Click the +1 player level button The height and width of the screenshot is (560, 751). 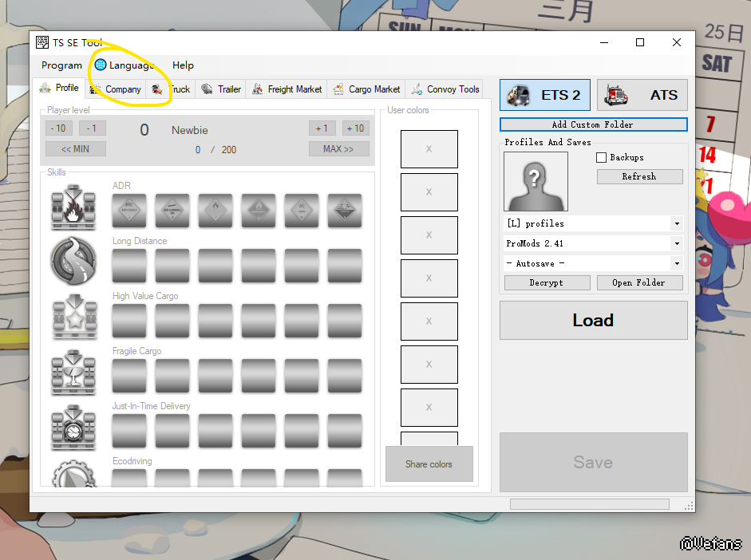[322, 128]
